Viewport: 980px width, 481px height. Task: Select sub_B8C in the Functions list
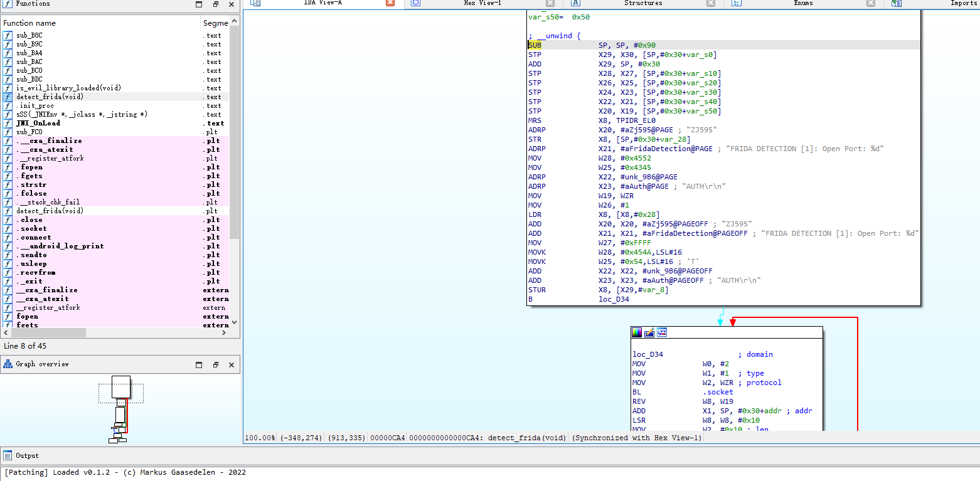[x=115, y=35]
